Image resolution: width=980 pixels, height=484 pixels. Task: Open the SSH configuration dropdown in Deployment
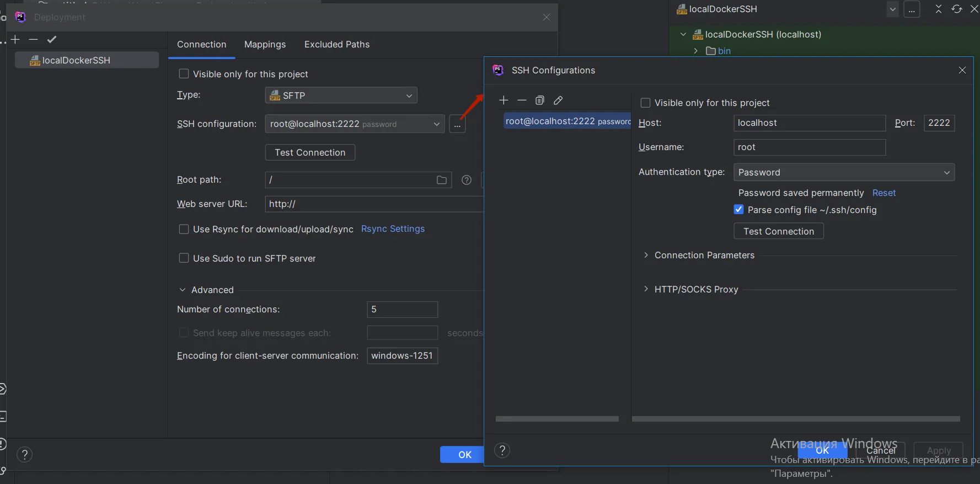coord(355,124)
